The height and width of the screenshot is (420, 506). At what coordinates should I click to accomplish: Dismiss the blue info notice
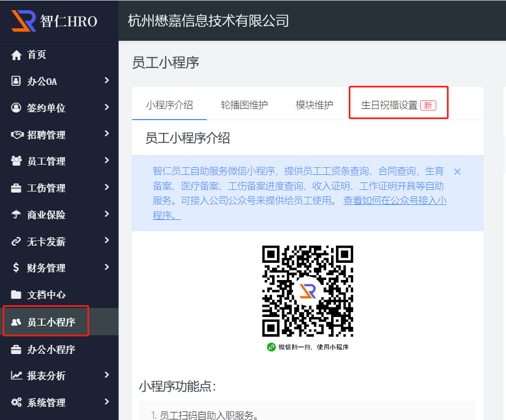pyautogui.click(x=457, y=172)
